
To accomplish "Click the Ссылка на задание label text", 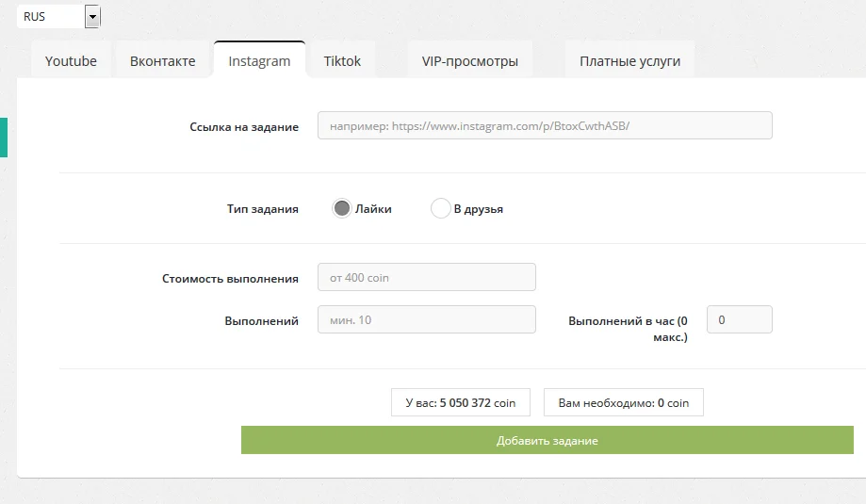I will tap(244, 127).
